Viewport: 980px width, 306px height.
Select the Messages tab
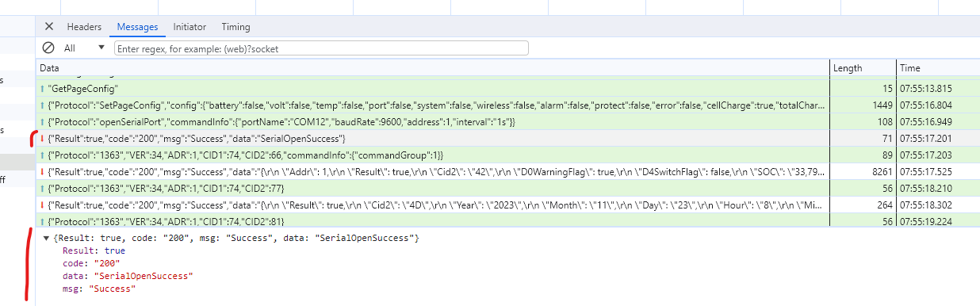click(x=137, y=27)
